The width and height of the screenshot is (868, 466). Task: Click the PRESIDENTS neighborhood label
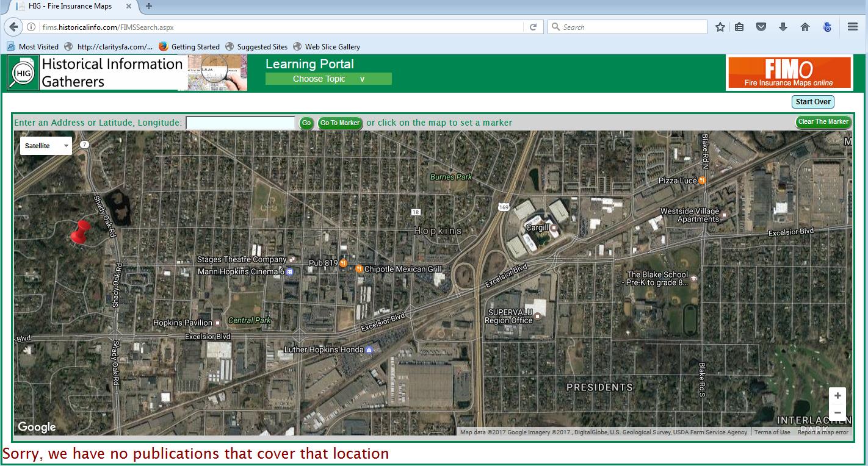599,387
